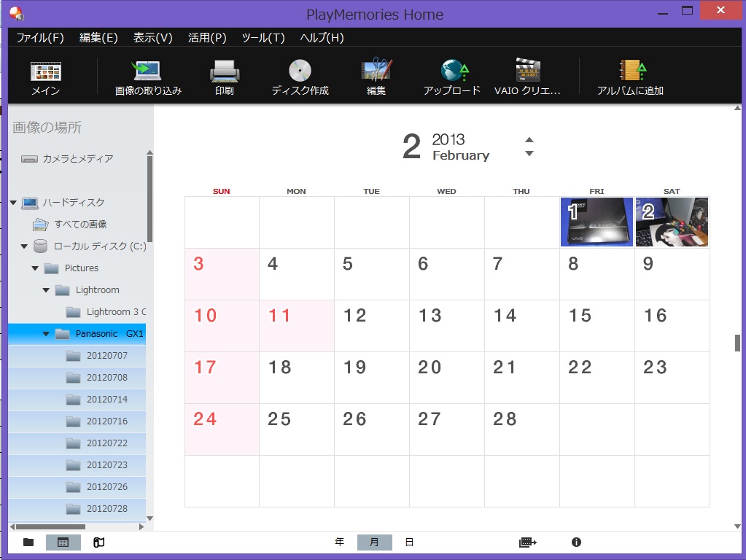Click the information icon in bottom bar
Viewport: 746px width, 560px height.
576,542
